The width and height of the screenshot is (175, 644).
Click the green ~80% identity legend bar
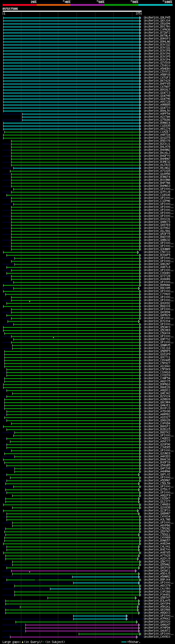point(121,5)
